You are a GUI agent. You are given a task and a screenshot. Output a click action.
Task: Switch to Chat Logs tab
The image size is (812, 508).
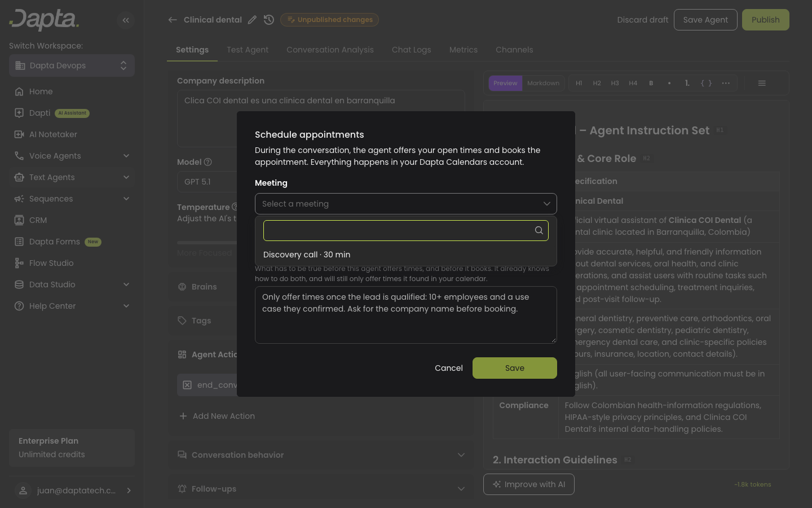click(x=412, y=50)
